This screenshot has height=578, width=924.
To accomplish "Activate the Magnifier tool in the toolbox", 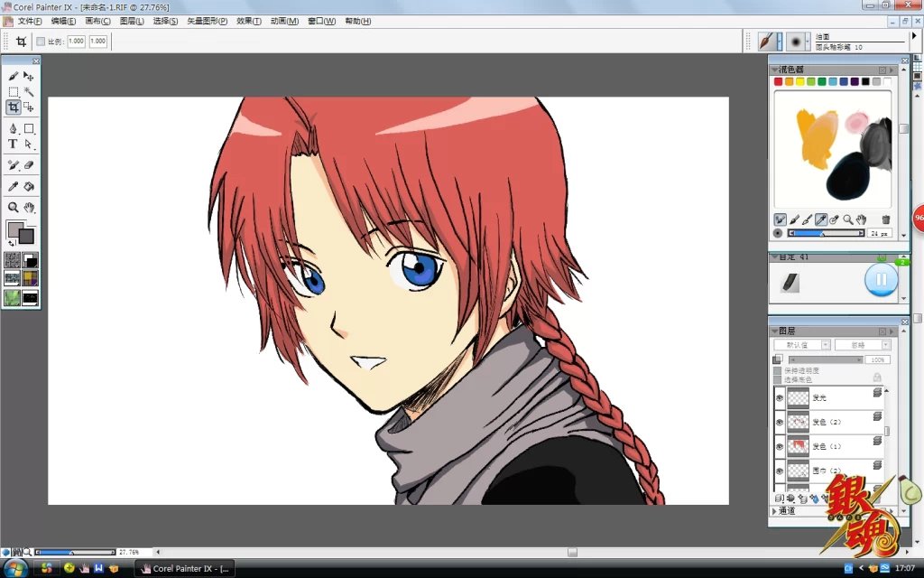I will coord(13,208).
